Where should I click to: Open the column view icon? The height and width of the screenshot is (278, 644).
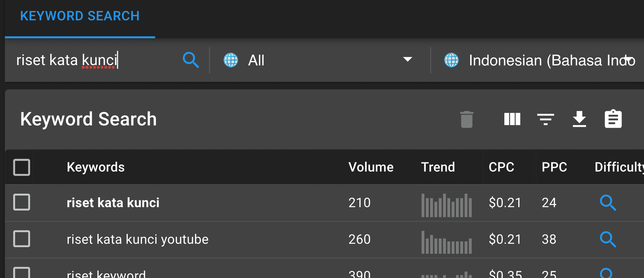click(512, 119)
